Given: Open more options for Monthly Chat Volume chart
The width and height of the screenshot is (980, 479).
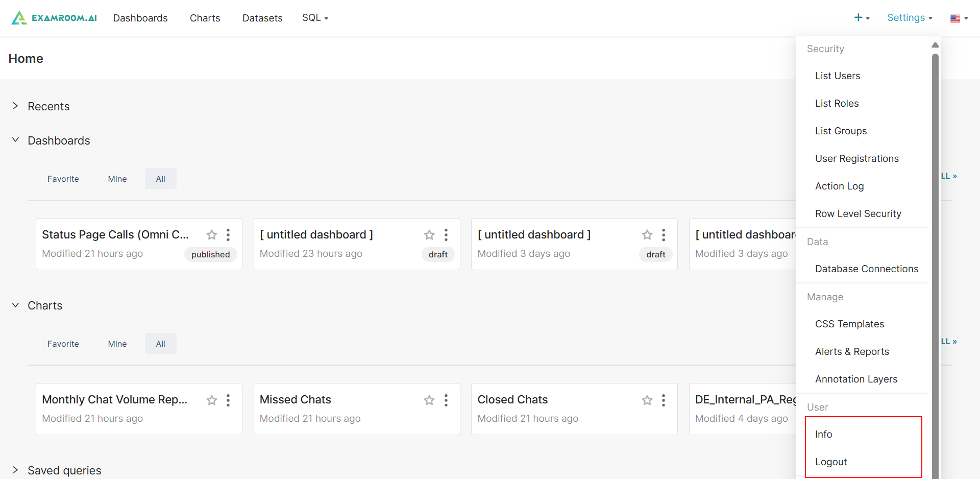Looking at the screenshot, I should click(x=228, y=400).
